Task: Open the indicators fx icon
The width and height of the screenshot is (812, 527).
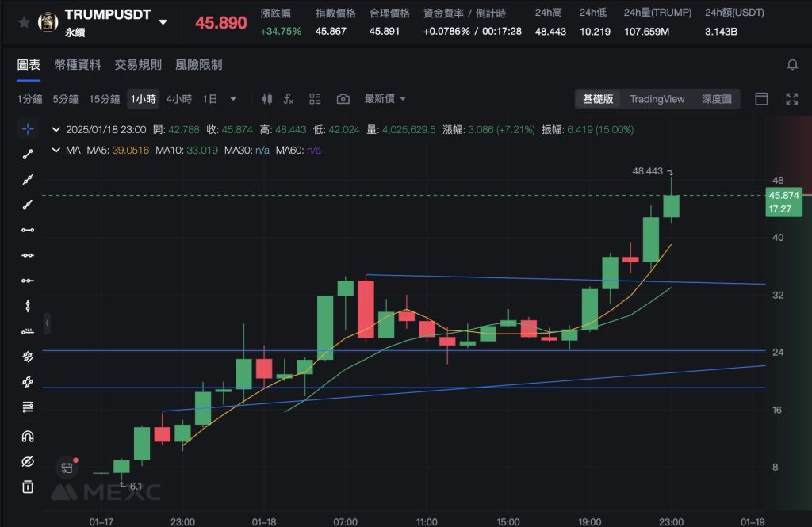Action: tap(289, 99)
